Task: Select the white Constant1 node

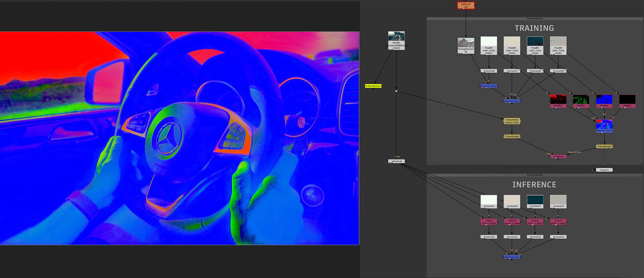Action: (x=489, y=202)
